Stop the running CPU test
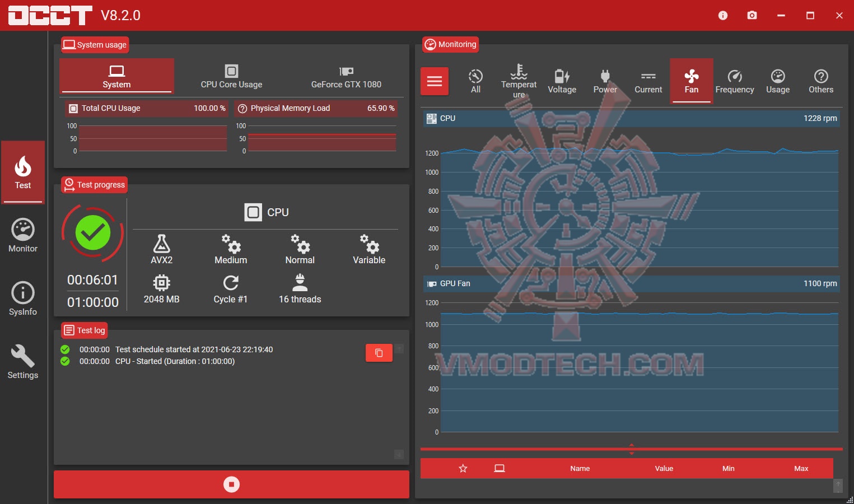 pyautogui.click(x=231, y=484)
